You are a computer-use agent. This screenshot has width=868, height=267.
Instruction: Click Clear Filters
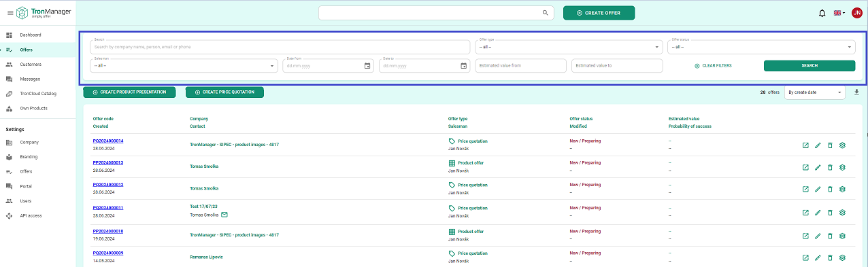click(713, 66)
